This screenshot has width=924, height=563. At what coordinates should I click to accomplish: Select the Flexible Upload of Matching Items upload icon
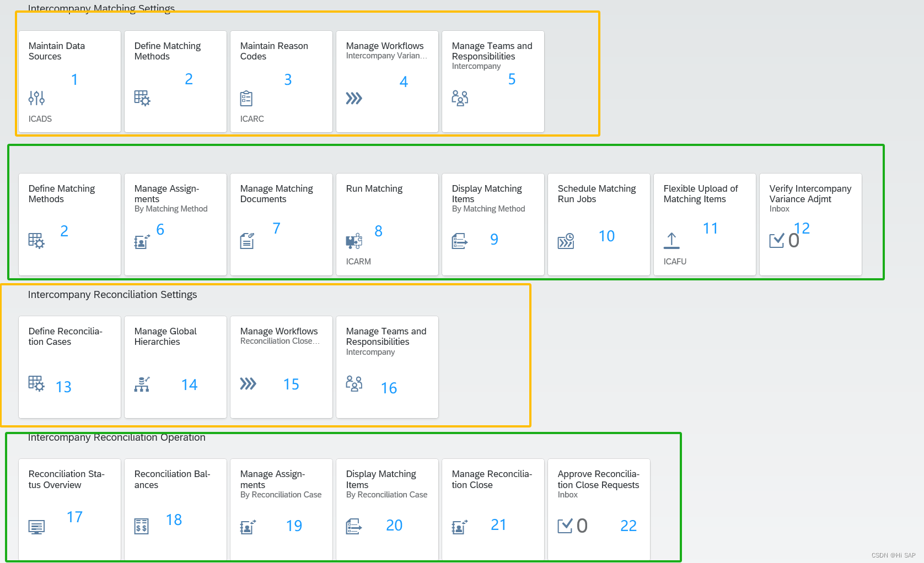[671, 241]
